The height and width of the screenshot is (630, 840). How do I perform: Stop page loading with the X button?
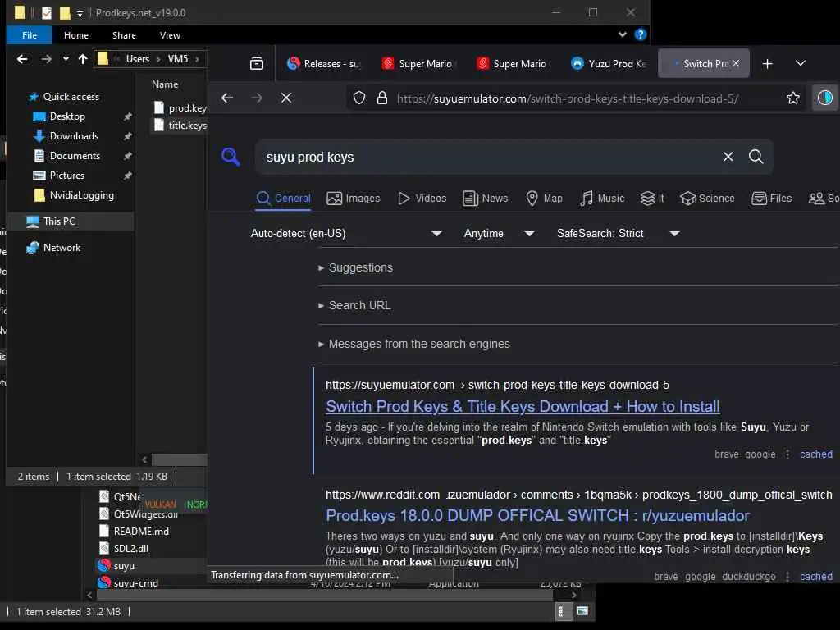(x=286, y=98)
